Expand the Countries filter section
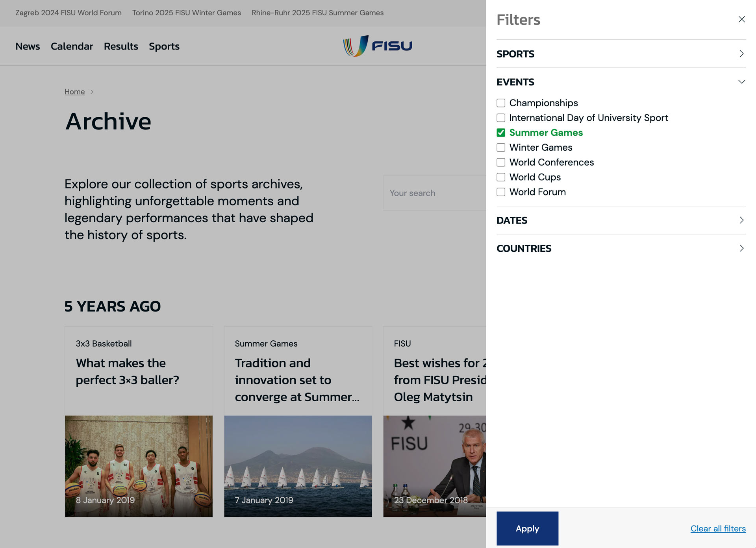The height and width of the screenshot is (548, 756). [x=621, y=248]
